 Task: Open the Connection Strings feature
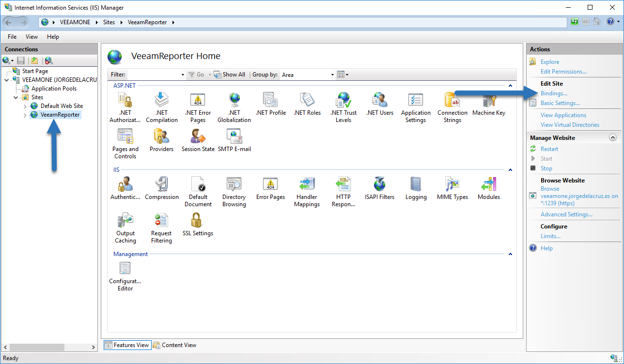click(x=452, y=107)
